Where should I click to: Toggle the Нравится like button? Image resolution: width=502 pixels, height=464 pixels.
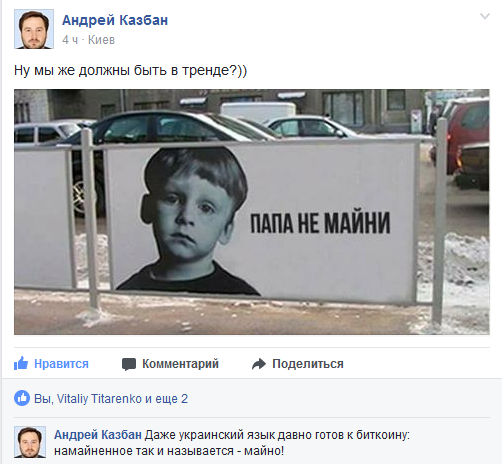click(51, 364)
